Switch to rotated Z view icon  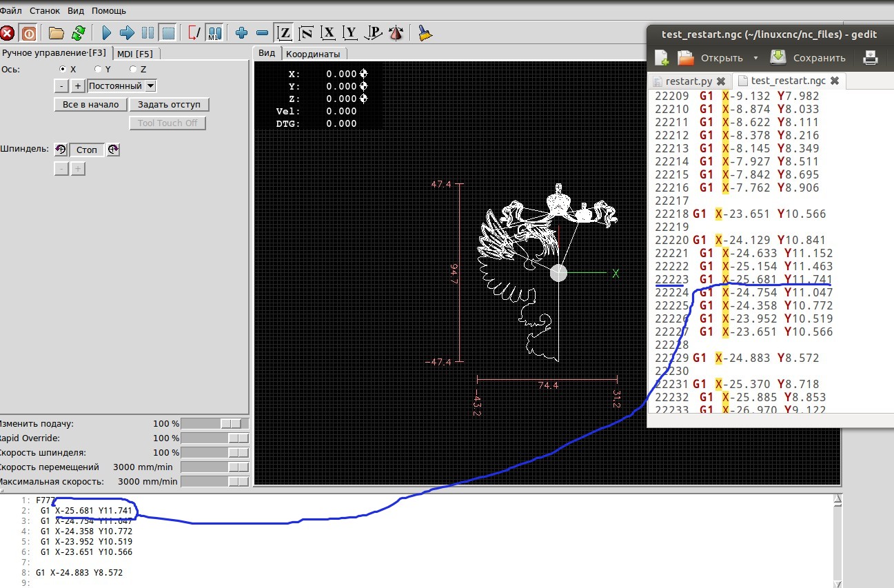[306, 32]
